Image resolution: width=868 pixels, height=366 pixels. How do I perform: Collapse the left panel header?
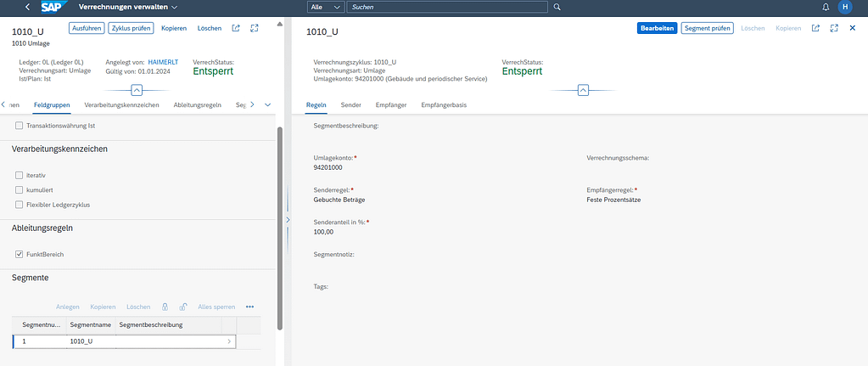[137, 90]
